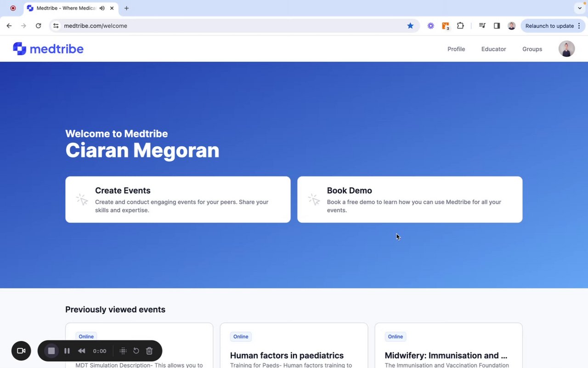The image size is (588, 368).
Task: Close the Medtribe tab
Action: (112, 8)
